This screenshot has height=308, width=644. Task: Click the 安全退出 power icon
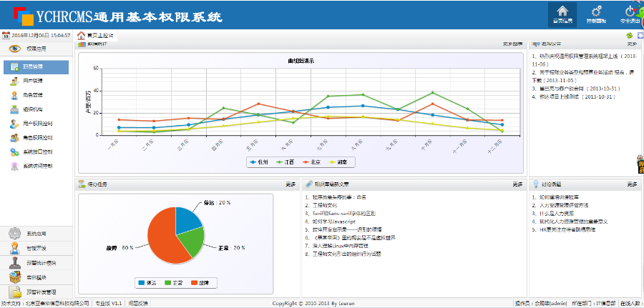tap(630, 12)
